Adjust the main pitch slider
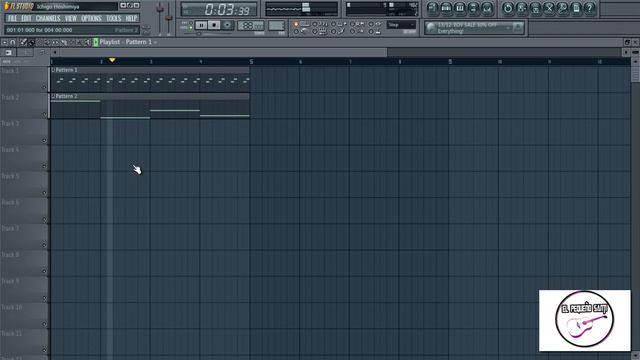Viewport: 640px width, 360px height. point(169,18)
